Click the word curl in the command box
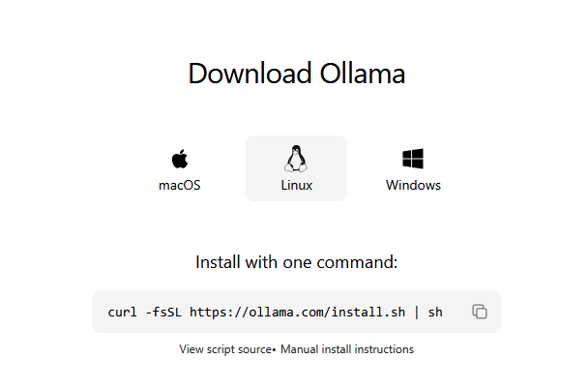Screen dimensions: 588x389 point(122,313)
